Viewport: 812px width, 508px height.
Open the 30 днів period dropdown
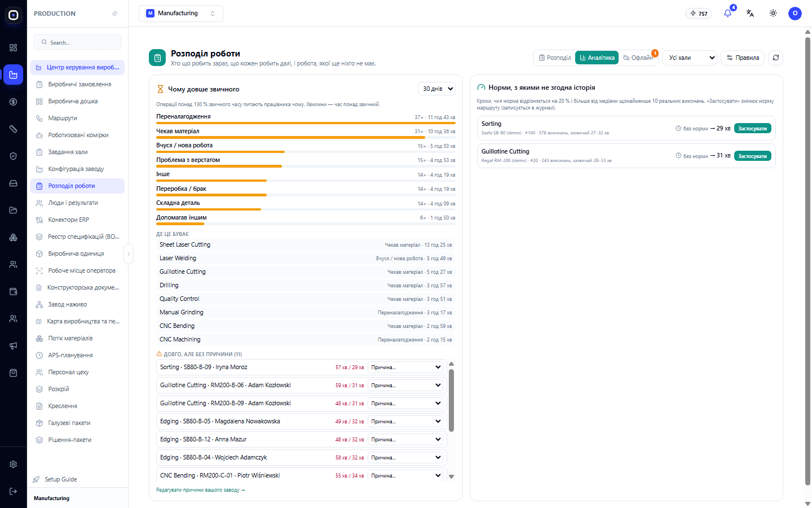click(436, 89)
